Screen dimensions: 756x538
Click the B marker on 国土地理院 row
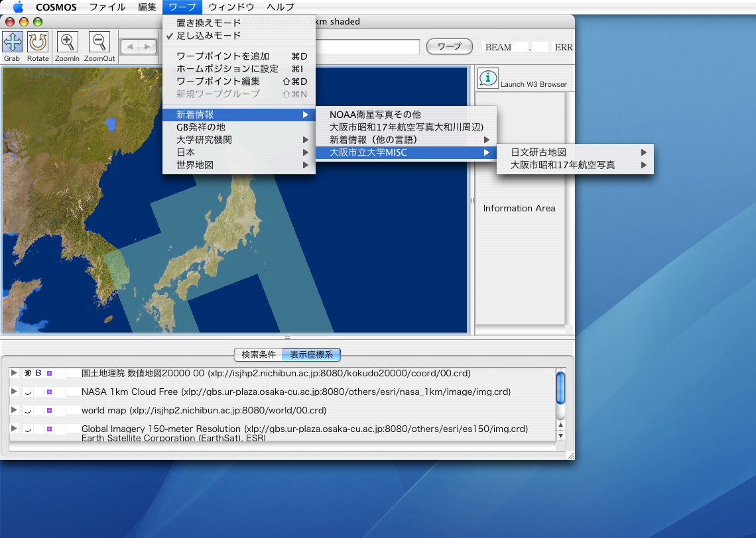pos(38,373)
